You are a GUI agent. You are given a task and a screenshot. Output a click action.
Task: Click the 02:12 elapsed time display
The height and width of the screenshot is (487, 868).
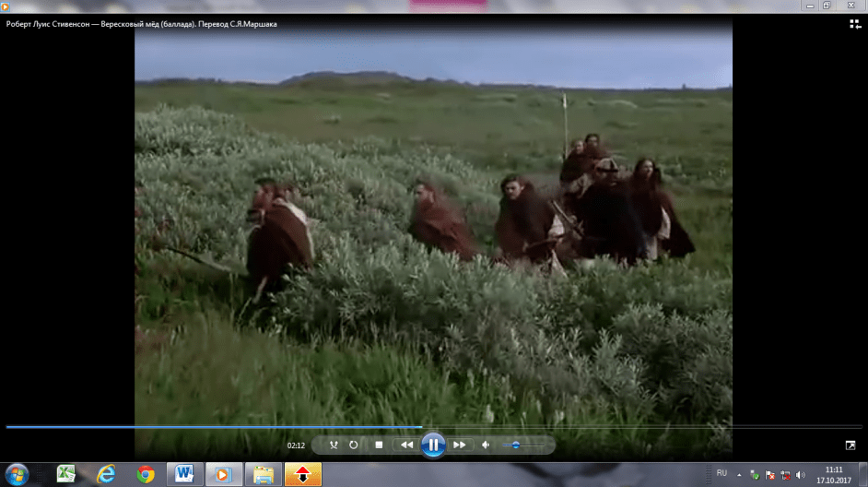[296, 445]
